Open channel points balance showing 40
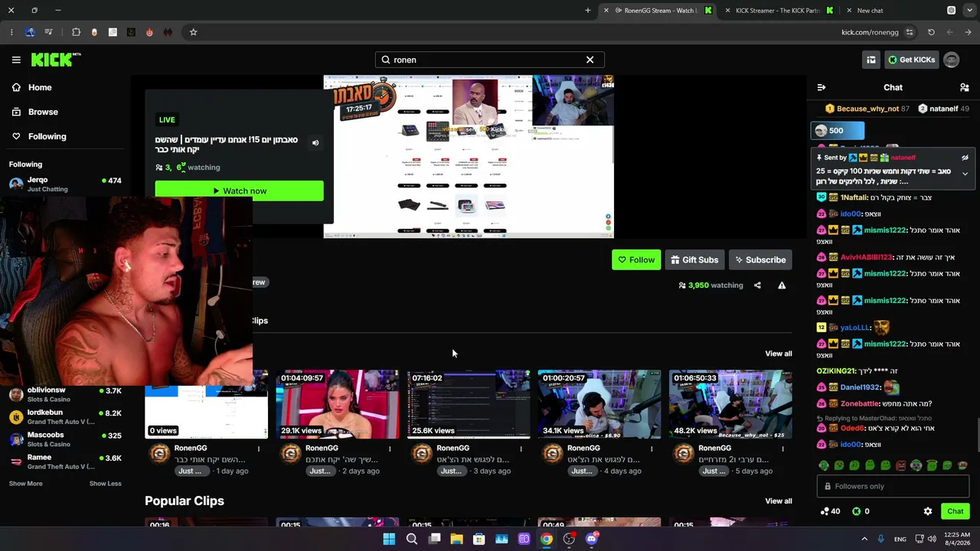 830,511
